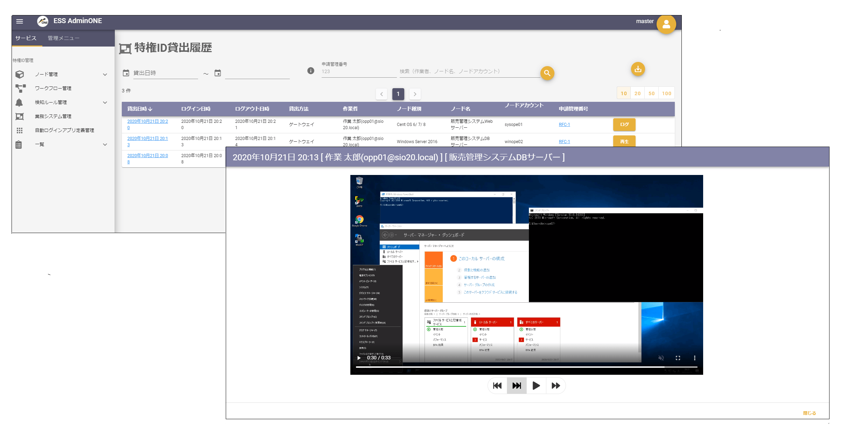The height and width of the screenshot is (429, 868).
Task: Select 20 items per page
Action: click(x=637, y=93)
